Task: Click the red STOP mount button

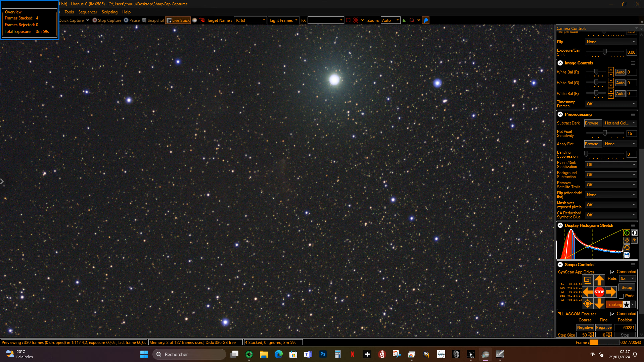Action: tap(599, 292)
